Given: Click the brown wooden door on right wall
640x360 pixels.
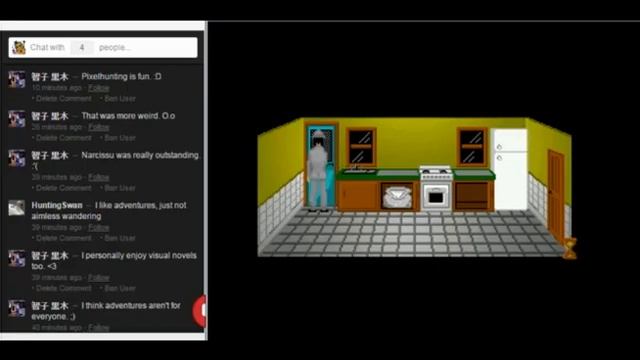Looking at the screenshot, I should coord(556,196).
